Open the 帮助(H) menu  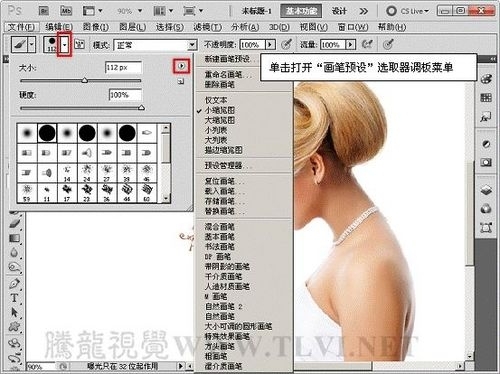click(x=392, y=27)
